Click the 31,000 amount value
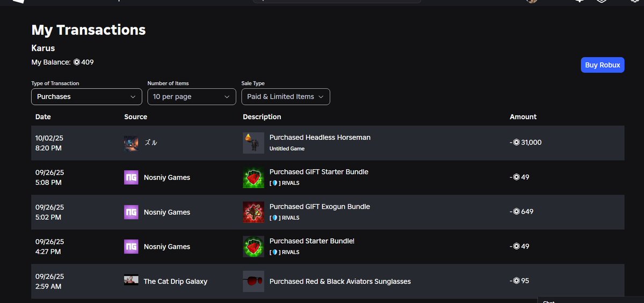The width and height of the screenshot is (644, 303). click(531, 142)
